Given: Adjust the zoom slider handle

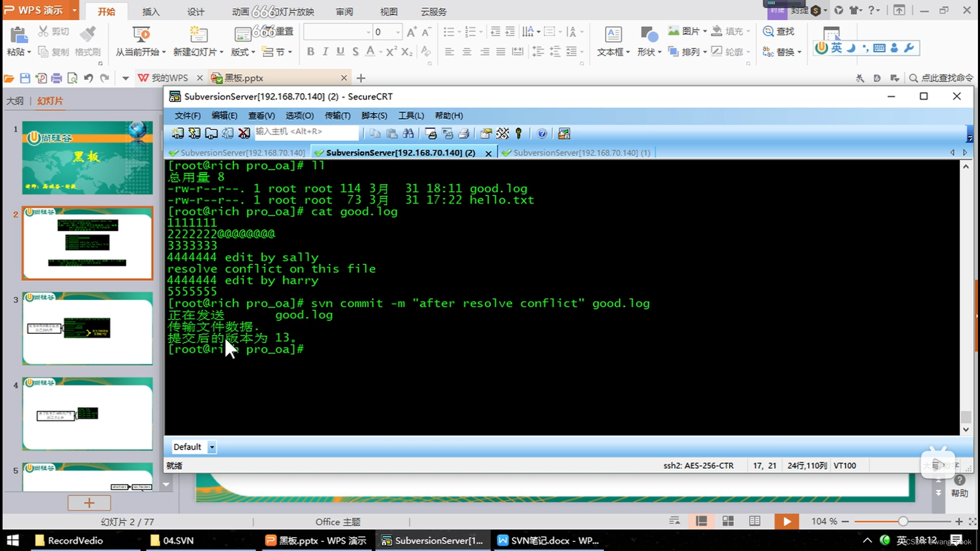Looking at the screenshot, I should [x=903, y=521].
